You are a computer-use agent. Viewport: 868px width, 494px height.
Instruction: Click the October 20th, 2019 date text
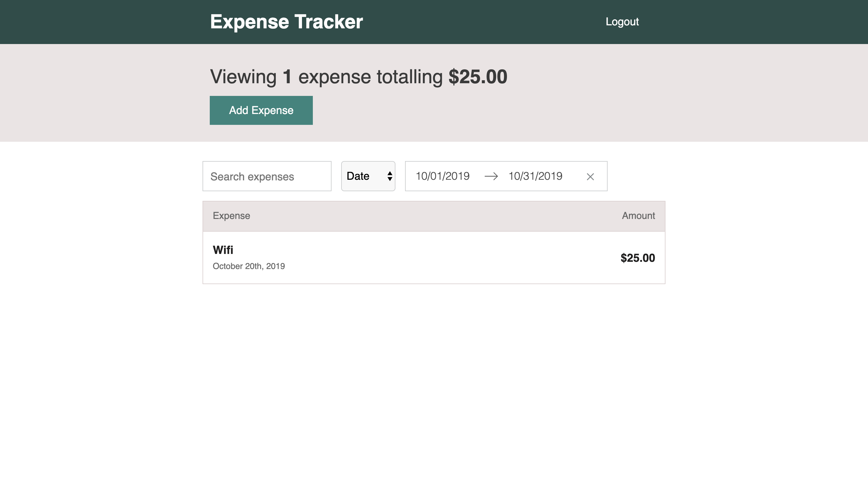[x=249, y=266]
